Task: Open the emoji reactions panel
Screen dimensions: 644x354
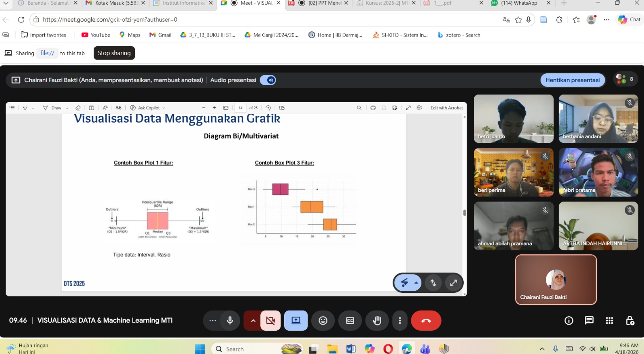Action: point(323,321)
